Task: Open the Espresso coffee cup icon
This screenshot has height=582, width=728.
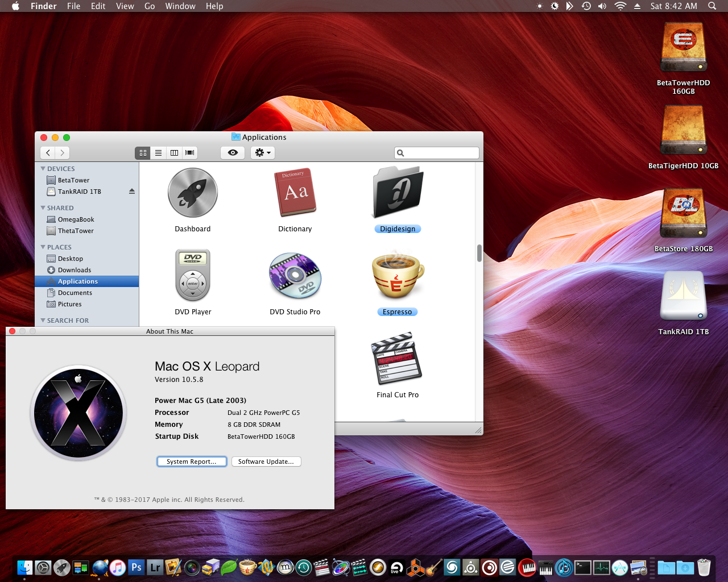Action: 397,276
